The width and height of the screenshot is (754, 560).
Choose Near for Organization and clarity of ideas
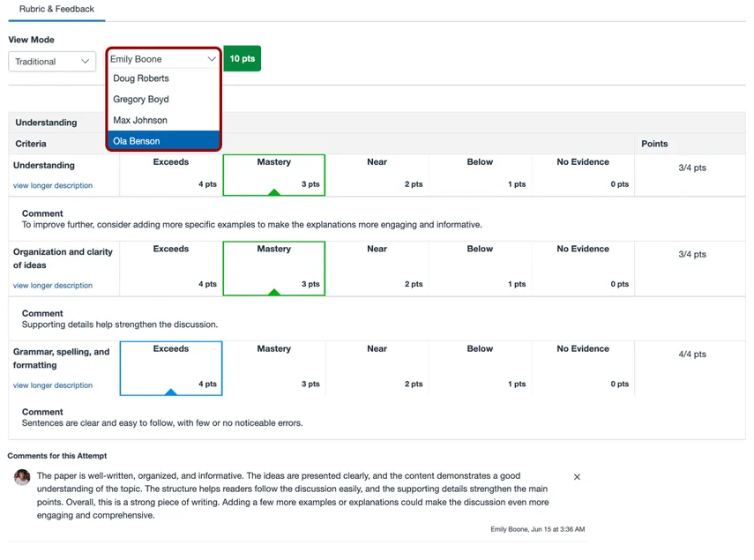pos(377,268)
